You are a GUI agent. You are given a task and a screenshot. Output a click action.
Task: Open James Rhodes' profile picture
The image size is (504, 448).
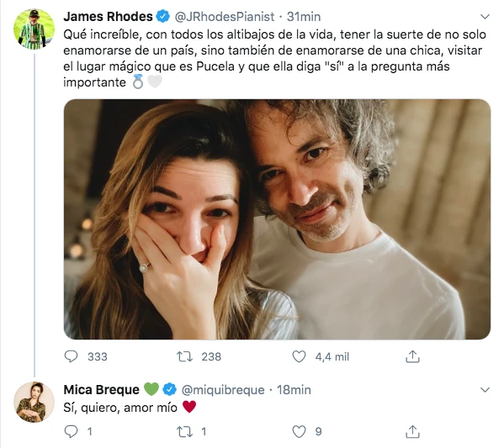point(34,29)
